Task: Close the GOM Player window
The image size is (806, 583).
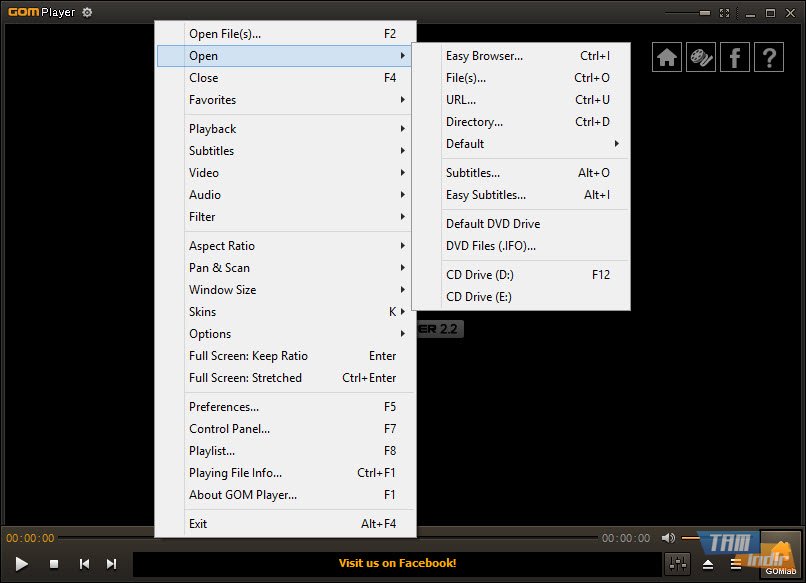Action: pos(791,13)
